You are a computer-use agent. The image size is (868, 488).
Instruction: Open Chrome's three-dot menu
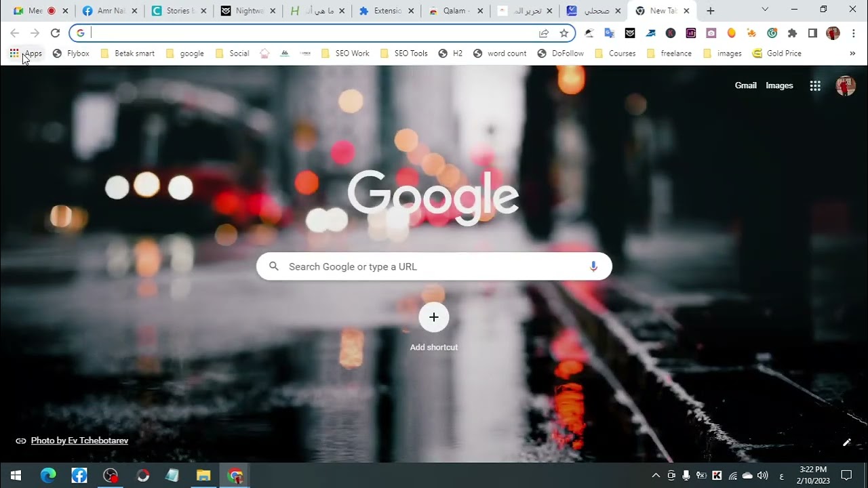pyautogui.click(x=853, y=33)
